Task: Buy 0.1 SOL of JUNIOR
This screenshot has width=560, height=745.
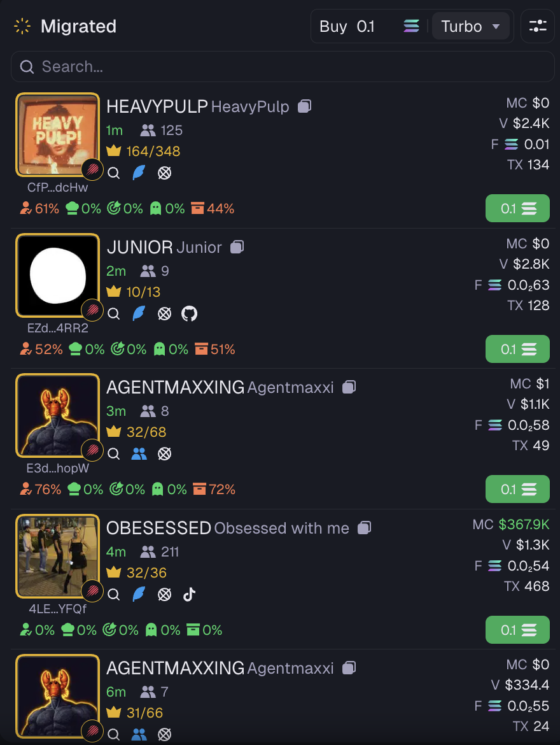Action: (517, 349)
